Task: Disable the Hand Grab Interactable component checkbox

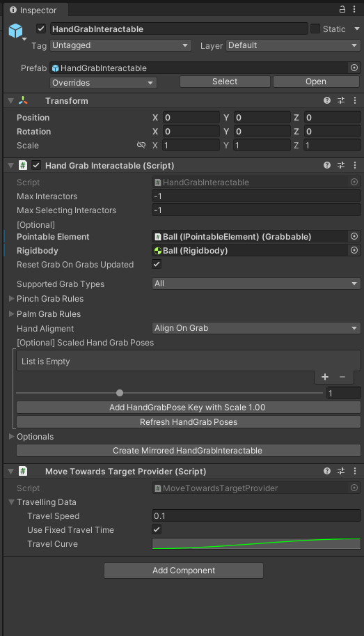Action: pyautogui.click(x=36, y=165)
